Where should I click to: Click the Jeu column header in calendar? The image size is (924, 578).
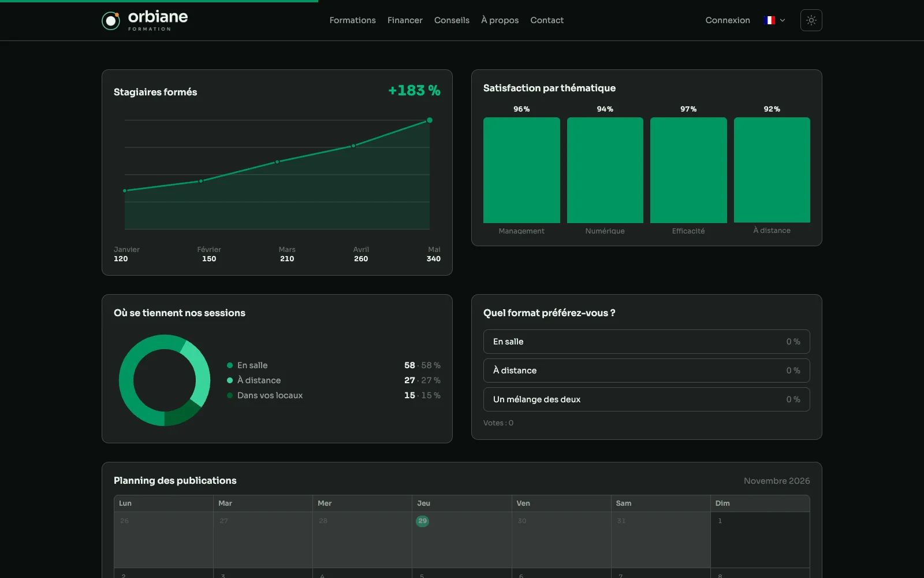pyautogui.click(x=461, y=503)
